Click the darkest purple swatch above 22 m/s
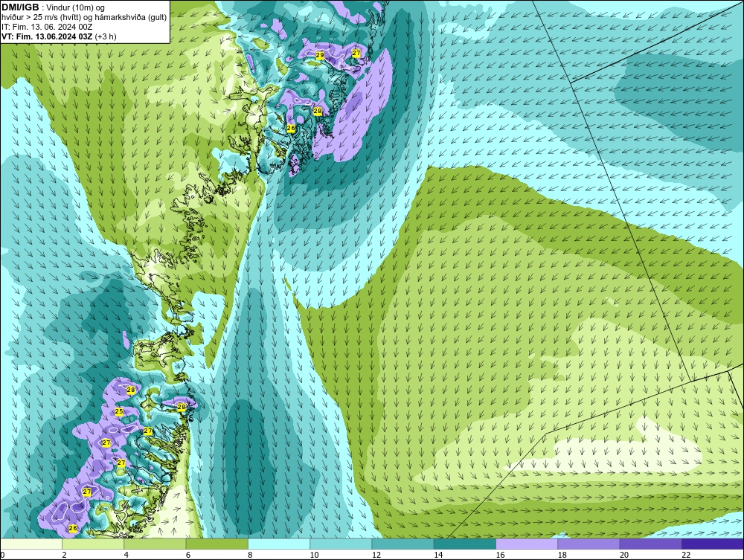Screen dimensions: 744x560 [x=713, y=544]
